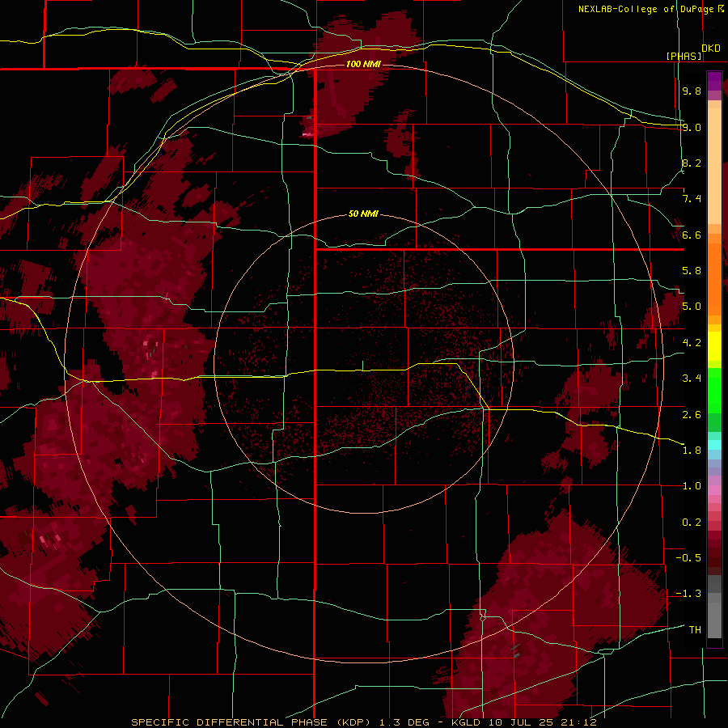Click the radar site tick mark at map center
This screenshot has width=728, height=728.
[363, 366]
